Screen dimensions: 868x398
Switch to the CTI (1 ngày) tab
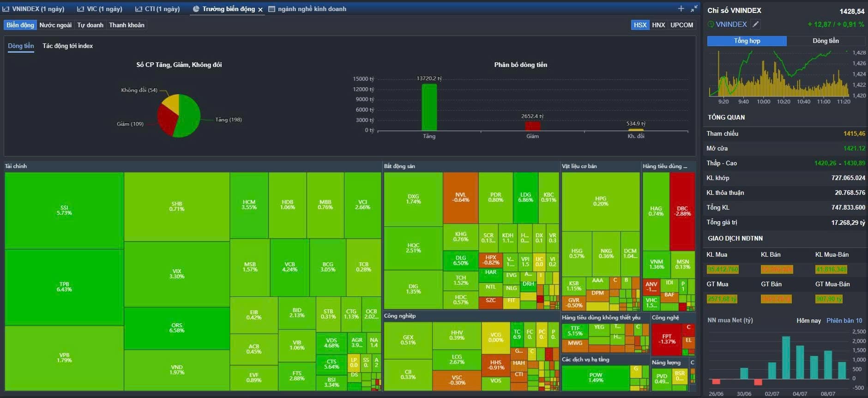coord(163,9)
